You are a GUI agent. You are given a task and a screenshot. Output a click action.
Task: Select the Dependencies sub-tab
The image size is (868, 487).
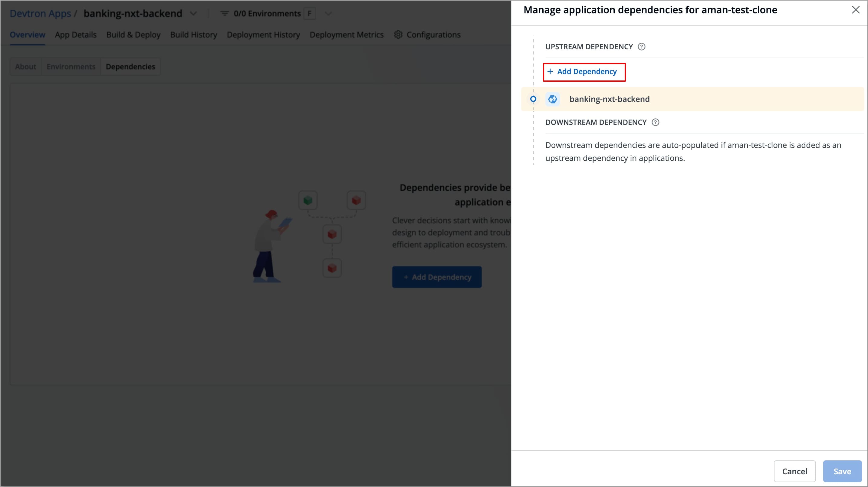click(x=130, y=67)
